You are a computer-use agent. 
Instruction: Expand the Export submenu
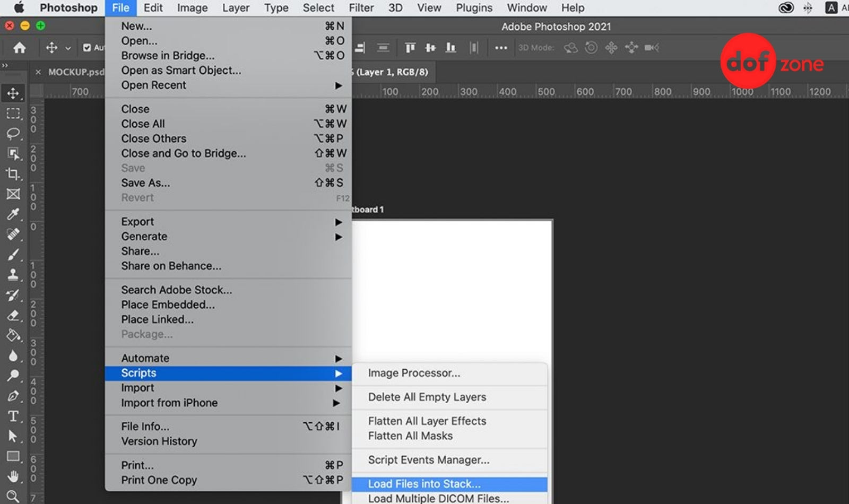(228, 222)
